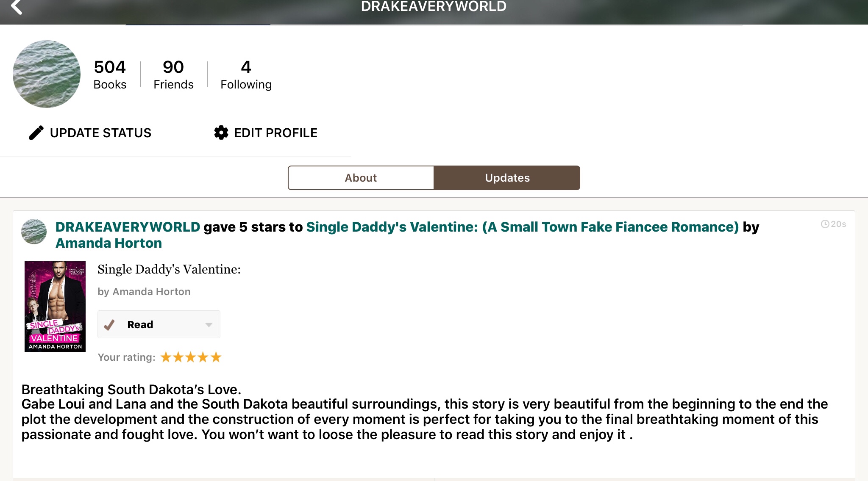This screenshot has height=481, width=868.
Task: Tap the pencil Update Status icon
Action: pyautogui.click(x=36, y=133)
